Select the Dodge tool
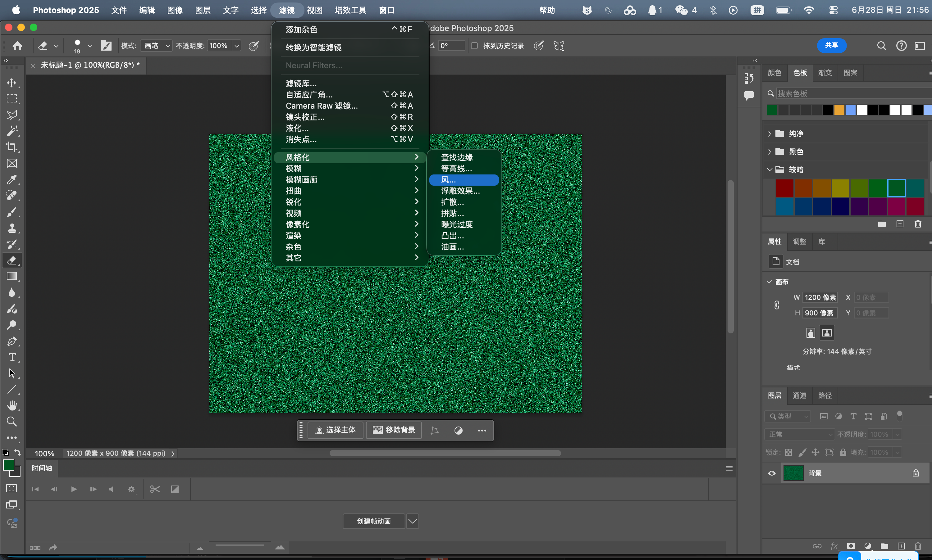932x560 pixels. (x=12, y=325)
